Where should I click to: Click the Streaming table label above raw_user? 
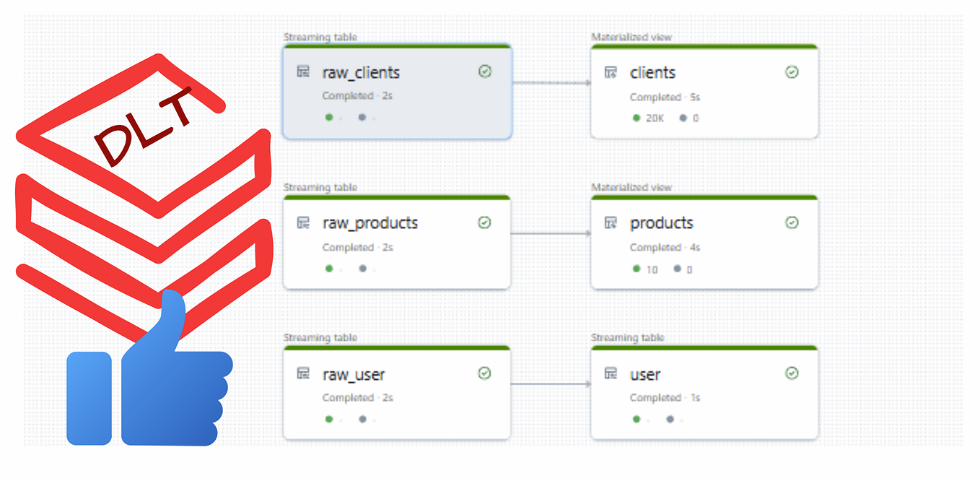[x=319, y=338]
